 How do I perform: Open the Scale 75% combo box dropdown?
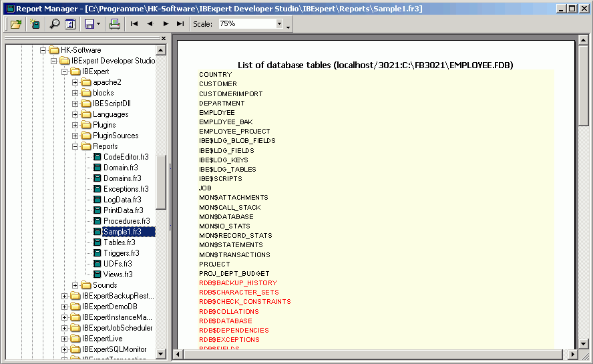tap(279, 24)
